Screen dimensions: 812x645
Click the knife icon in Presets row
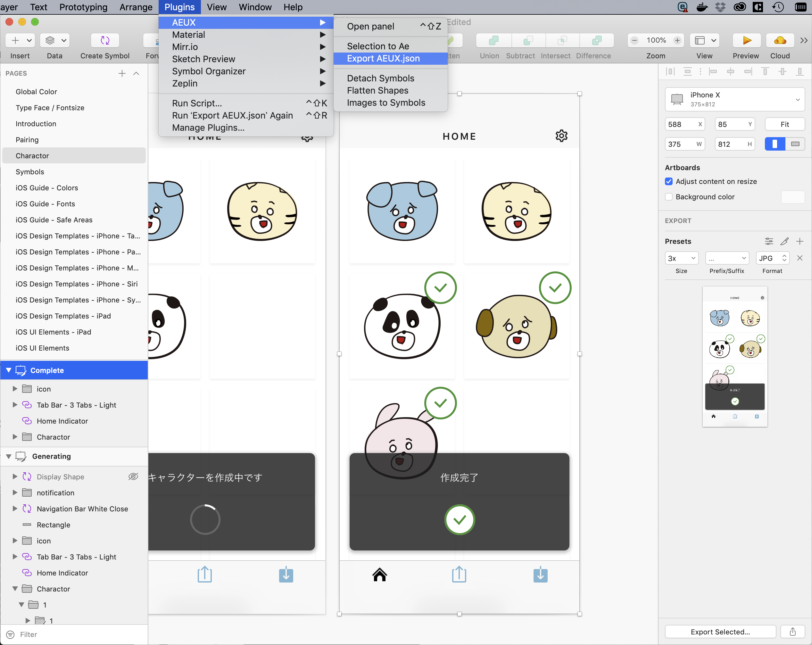pos(784,241)
